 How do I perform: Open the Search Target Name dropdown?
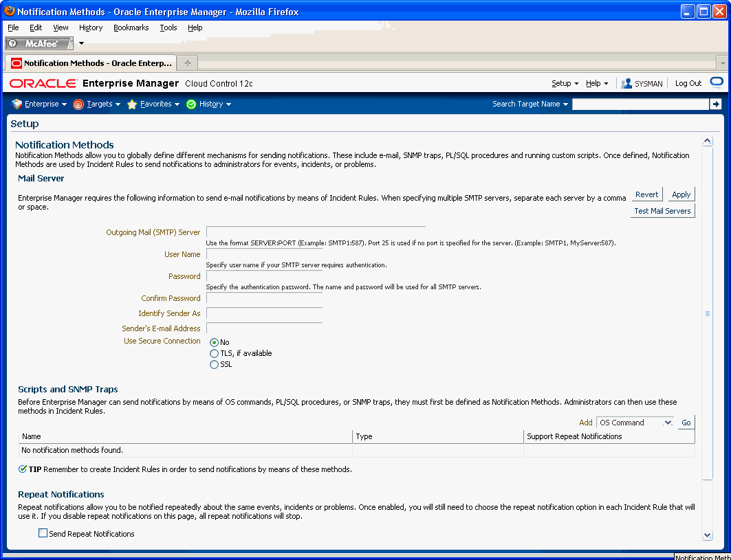click(530, 104)
